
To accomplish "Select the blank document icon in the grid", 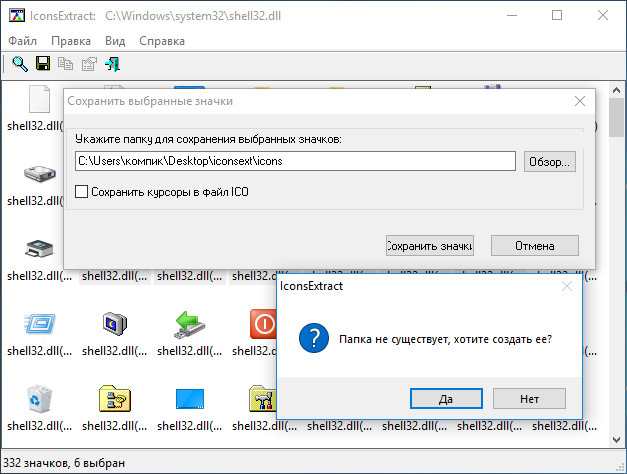I will tap(39, 99).
